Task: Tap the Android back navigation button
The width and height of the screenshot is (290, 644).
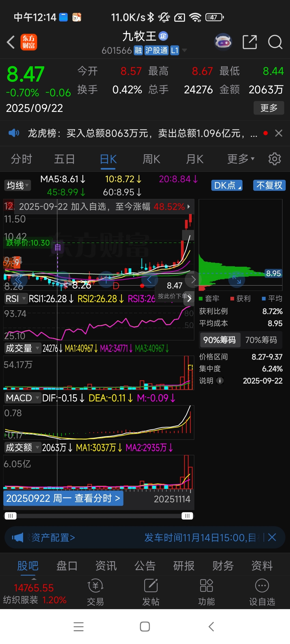Action: coord(211,627)
